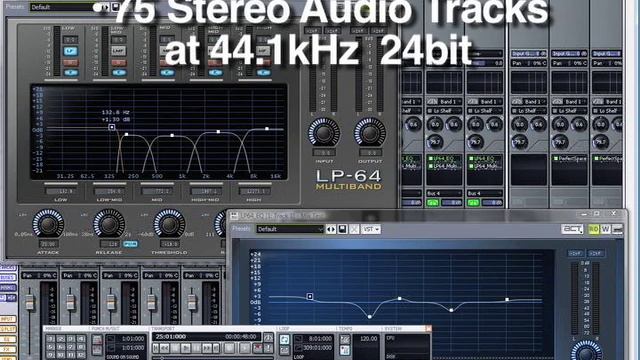Click the ACT button in the LP64 EQ window
The width and height of the screenshot is (640, 360).
pos(573,229)
